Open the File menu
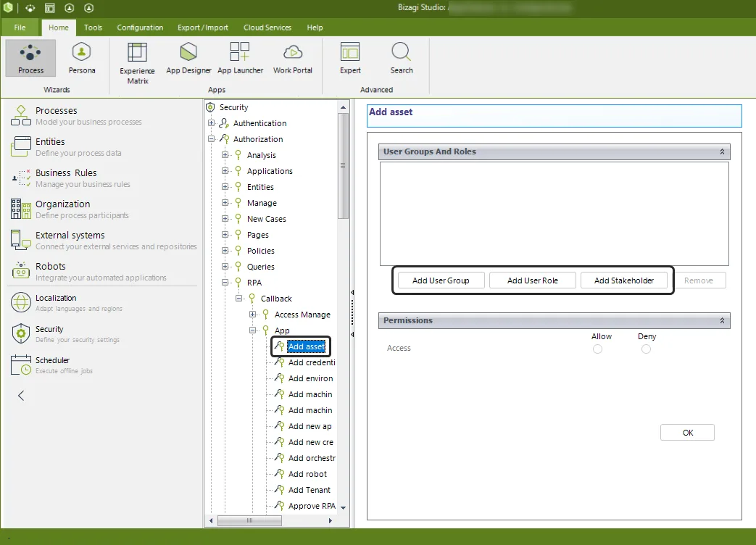 coord(20,28)
